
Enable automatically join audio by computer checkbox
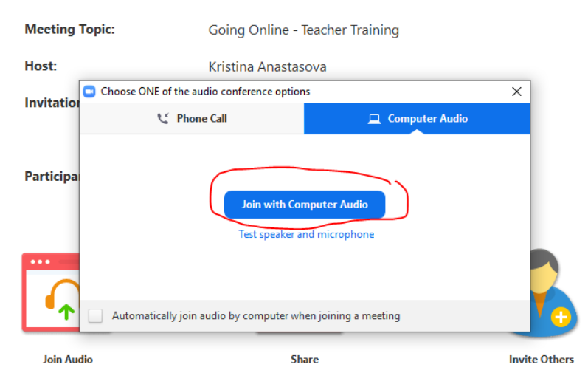95,315
